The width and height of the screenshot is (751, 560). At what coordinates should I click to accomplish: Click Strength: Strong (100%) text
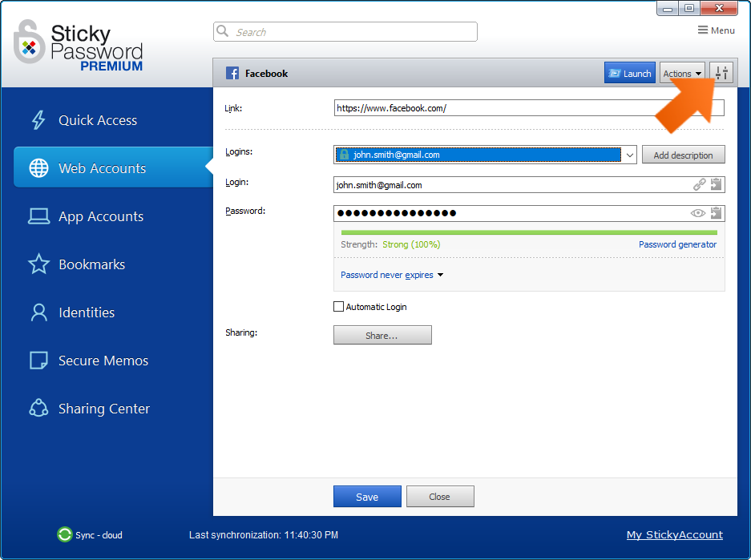point(390,244)
